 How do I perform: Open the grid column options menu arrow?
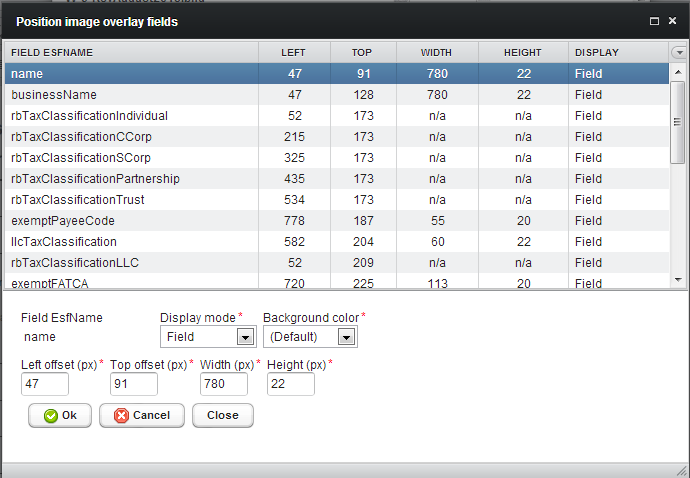[679, 53]
